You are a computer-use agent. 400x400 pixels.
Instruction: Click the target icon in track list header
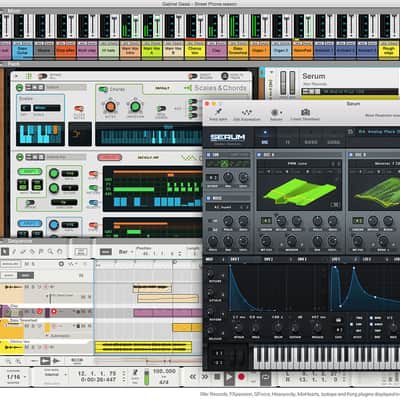[61, 264]
